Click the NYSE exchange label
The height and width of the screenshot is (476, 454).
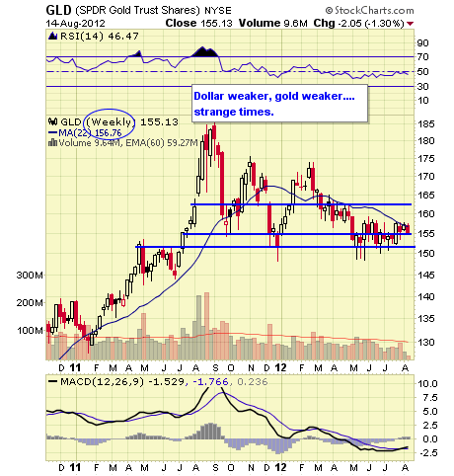pos(218,11)
